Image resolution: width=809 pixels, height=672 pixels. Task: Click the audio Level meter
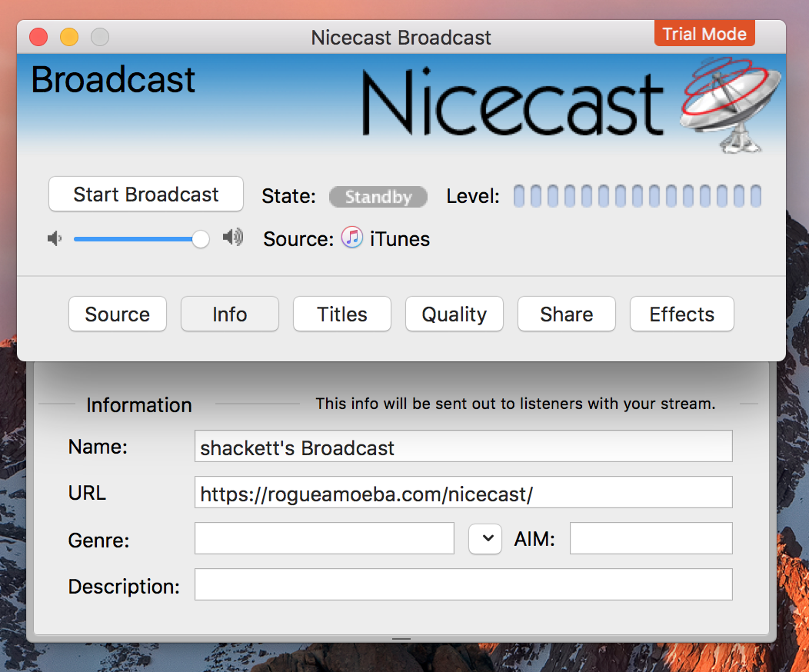click(x=638, y=196)
